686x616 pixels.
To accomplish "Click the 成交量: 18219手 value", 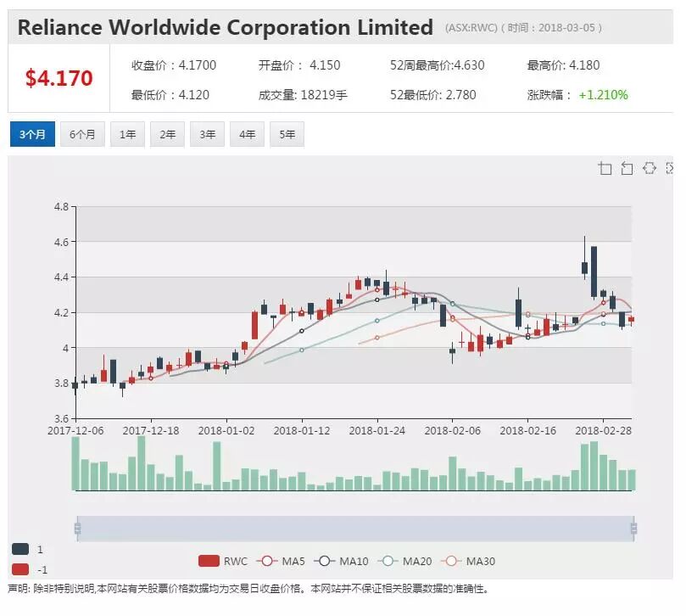I will coord(303,94).
